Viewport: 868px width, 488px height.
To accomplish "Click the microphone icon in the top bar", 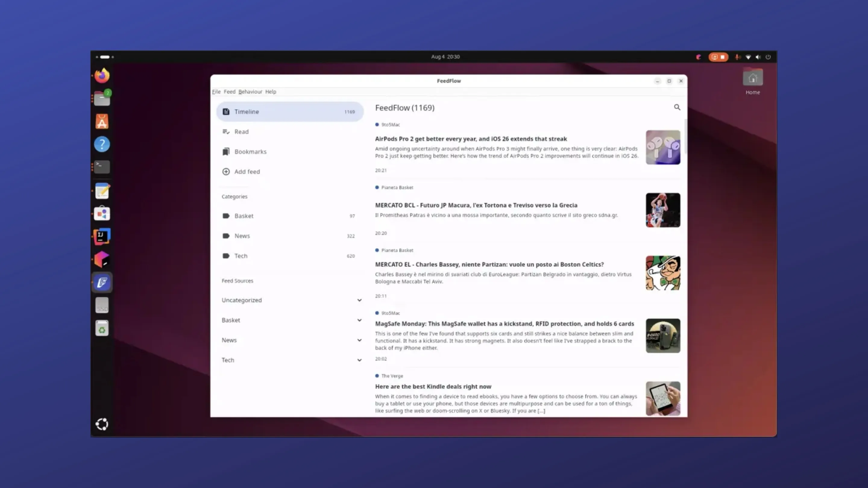I will tap(737, 57).
